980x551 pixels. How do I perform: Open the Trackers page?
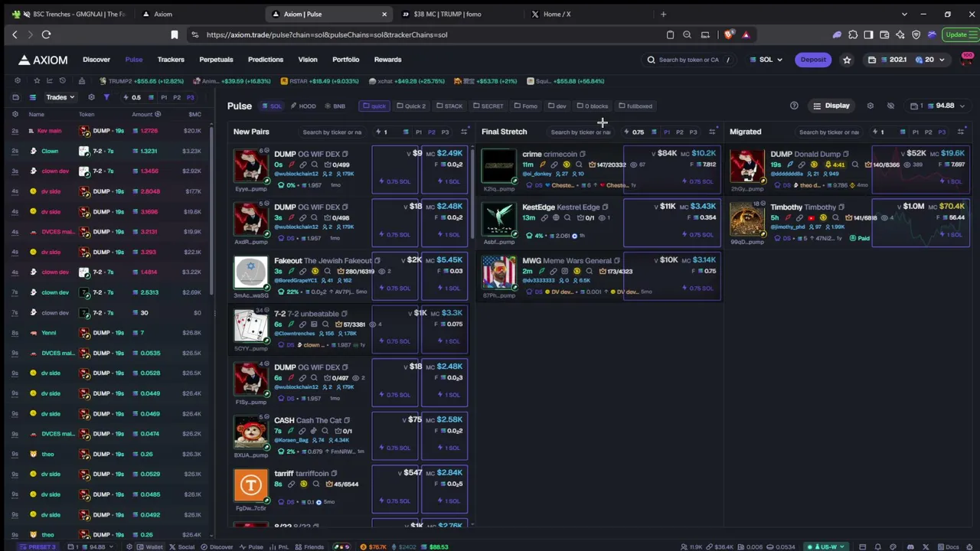pyautogui.click(x=171, y=60)
